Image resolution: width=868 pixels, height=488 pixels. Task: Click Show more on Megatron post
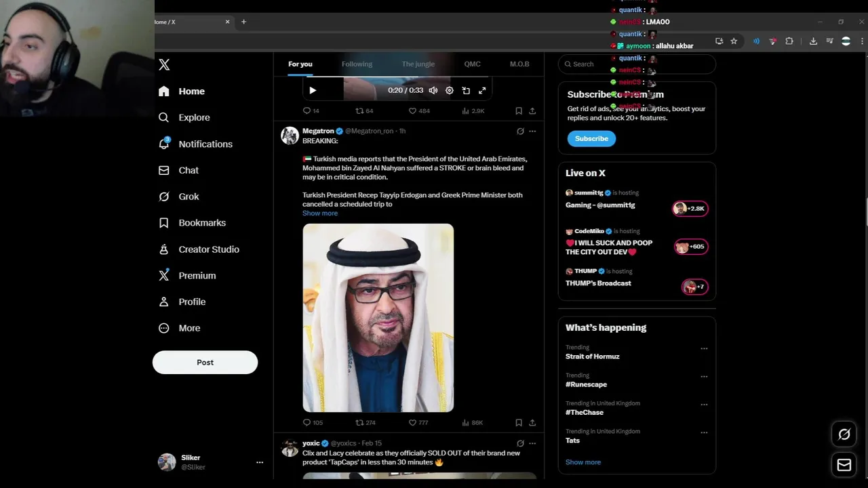(x=320, y=213)
